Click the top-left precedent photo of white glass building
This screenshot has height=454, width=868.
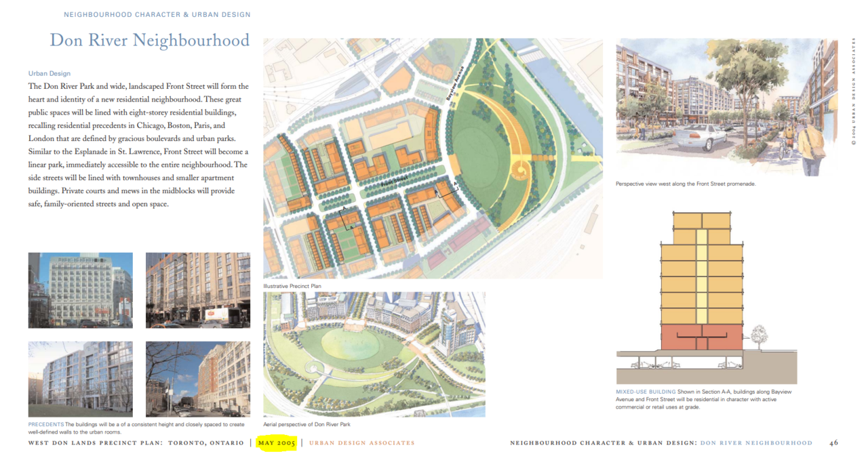point(80,290)
